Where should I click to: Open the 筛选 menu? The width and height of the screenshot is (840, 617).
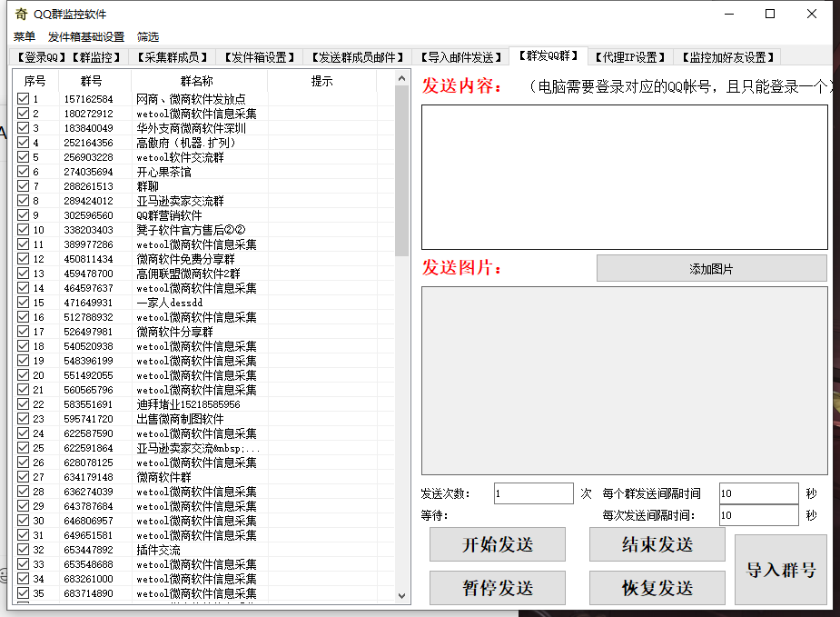pyautogui.click(x=148, y=37)
